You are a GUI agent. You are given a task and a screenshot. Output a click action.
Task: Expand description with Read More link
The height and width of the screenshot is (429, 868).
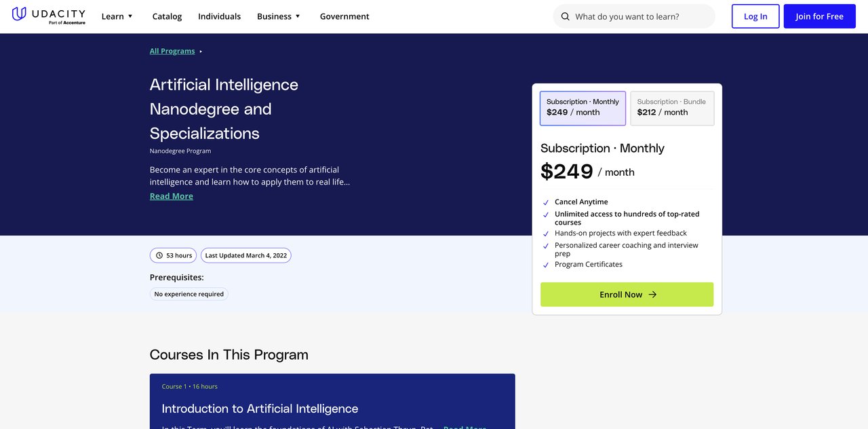(172, 196)
